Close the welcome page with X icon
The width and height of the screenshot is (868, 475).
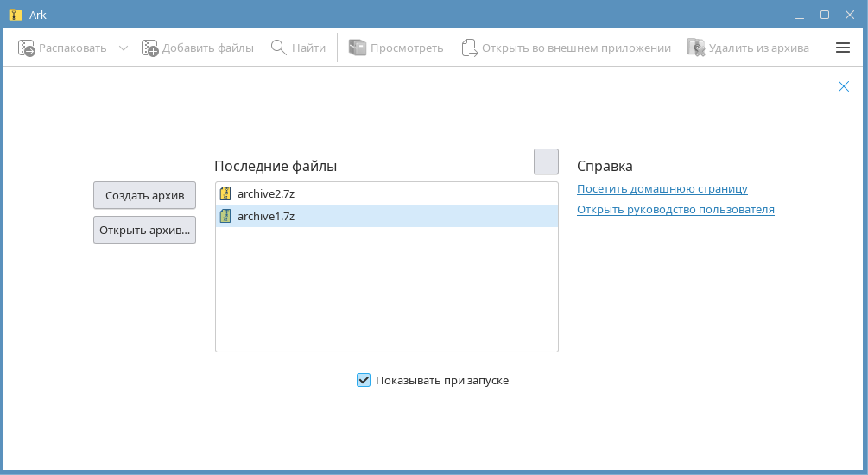pos(844,86)
